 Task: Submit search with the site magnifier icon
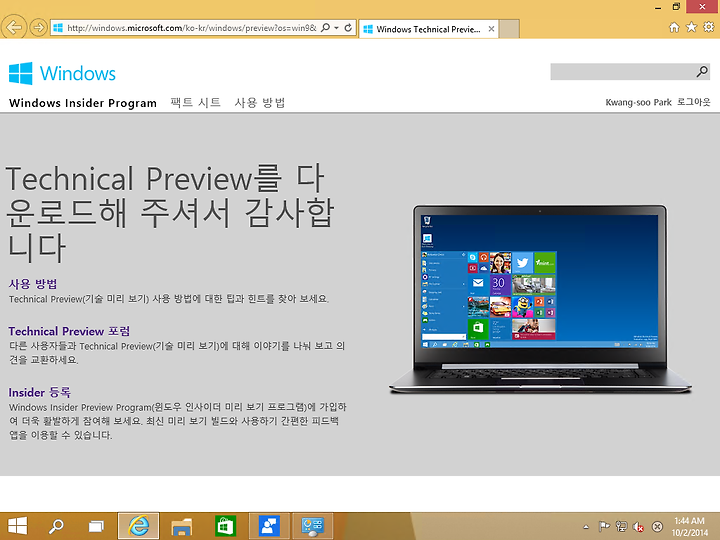702,72
